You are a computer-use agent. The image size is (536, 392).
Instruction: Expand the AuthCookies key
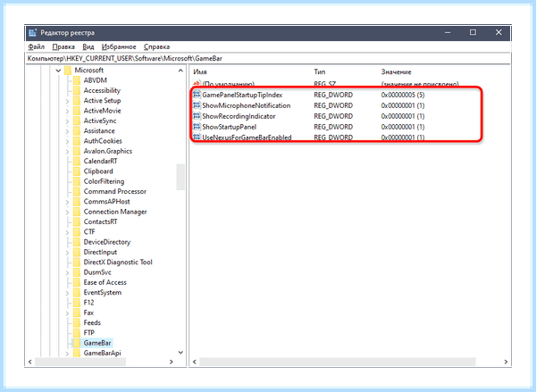[x=67, y=141]
